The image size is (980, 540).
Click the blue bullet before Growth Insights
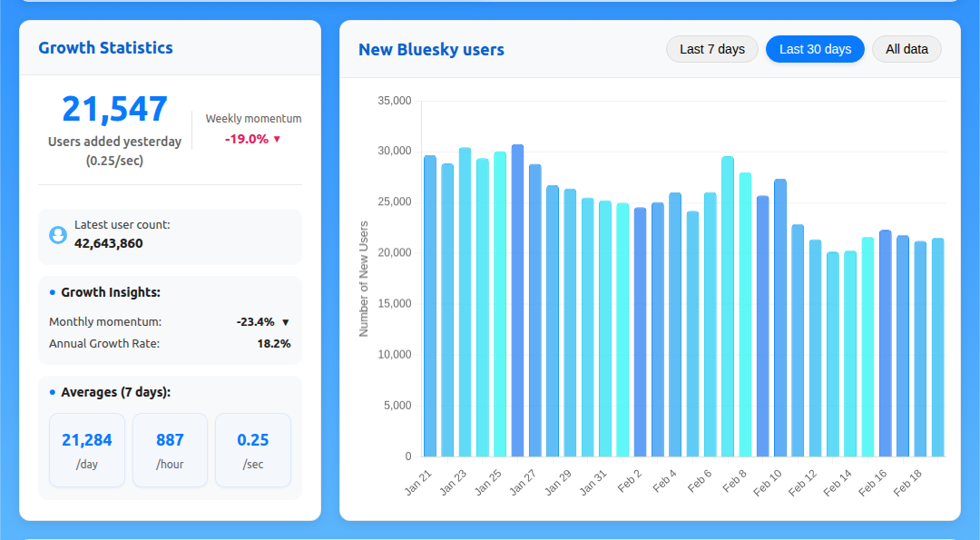53,292
